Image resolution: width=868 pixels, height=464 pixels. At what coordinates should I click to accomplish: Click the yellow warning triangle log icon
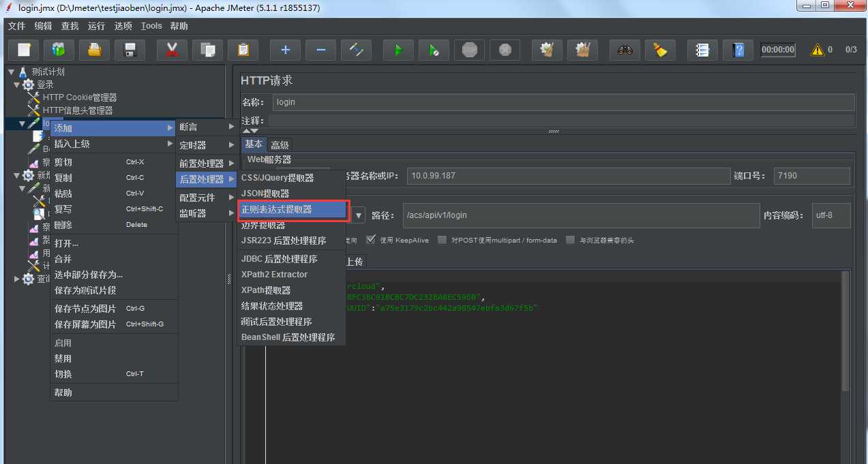[x=817, y=50]
